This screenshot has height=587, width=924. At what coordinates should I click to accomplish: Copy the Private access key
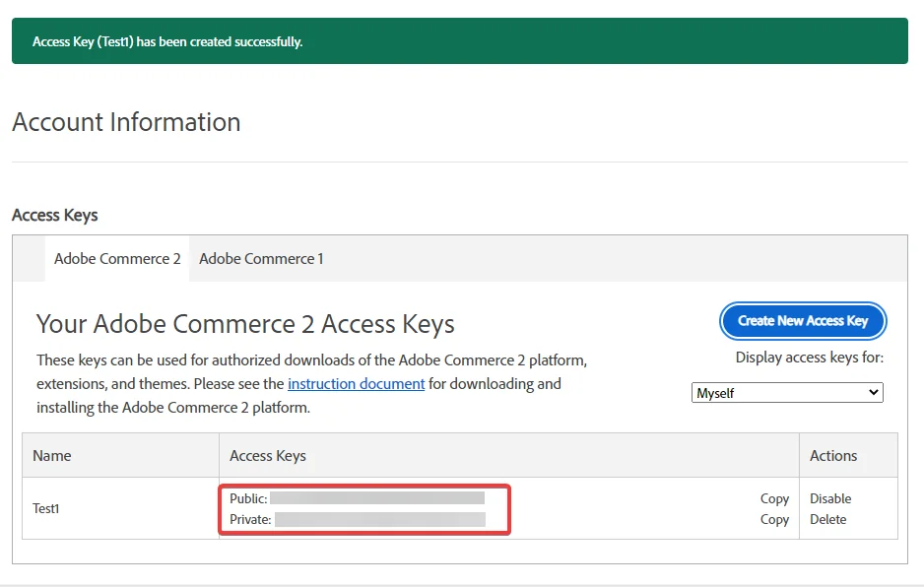(x=774, y=519)
